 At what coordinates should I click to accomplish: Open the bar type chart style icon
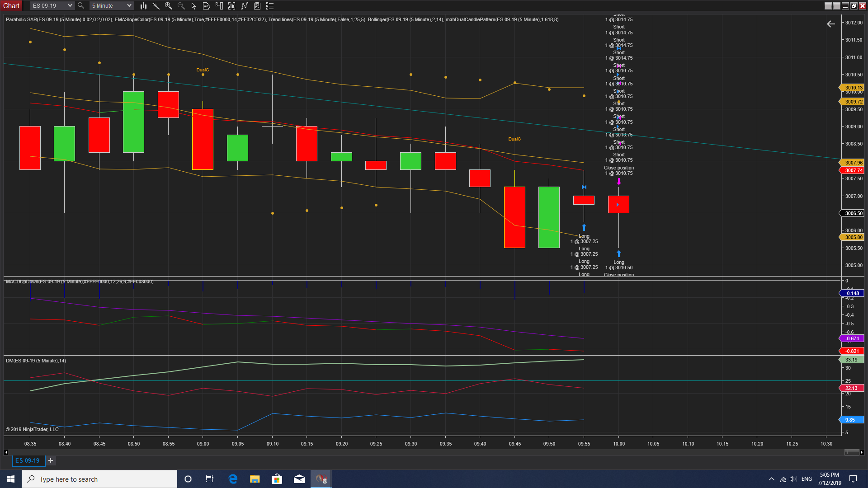coord(143,6)
